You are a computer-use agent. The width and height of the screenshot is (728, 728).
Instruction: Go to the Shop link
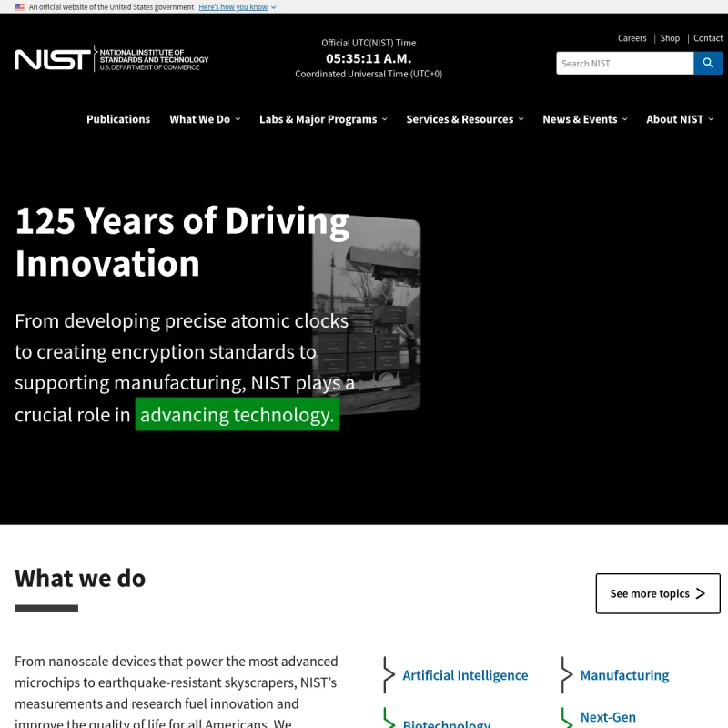670,38
